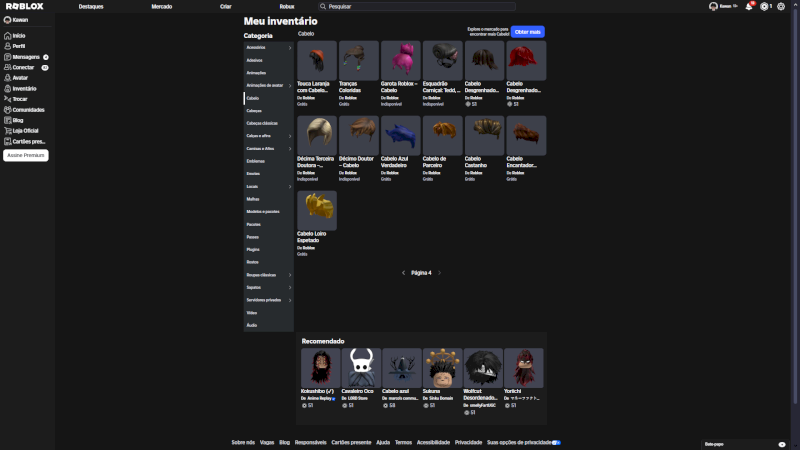This screenshot has height=450, width=800.
Task: Open the Décimo Doutor – Cabelo item title
Action: coord(356,162)
